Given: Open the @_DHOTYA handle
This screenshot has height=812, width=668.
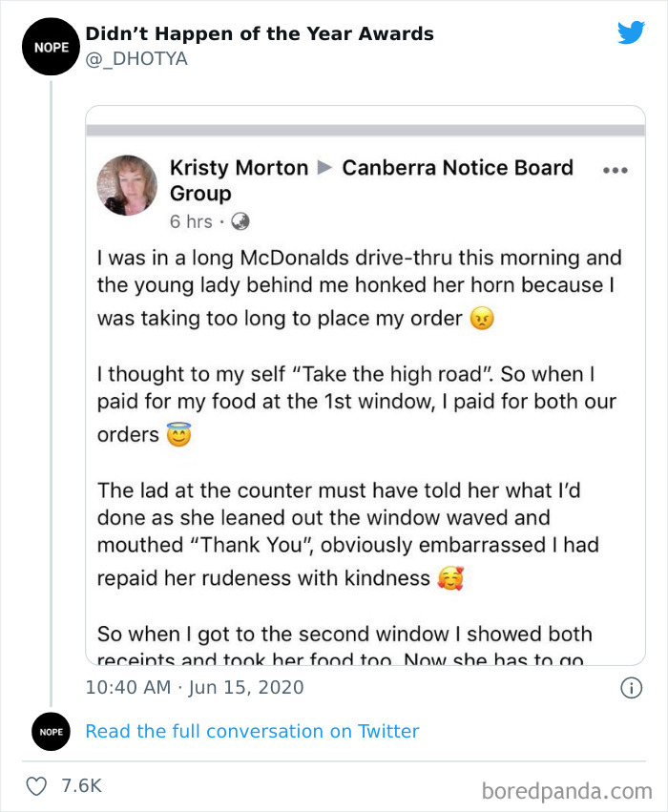Looking at the screenshot, I should pyautogui.click(x=136, y=59).
